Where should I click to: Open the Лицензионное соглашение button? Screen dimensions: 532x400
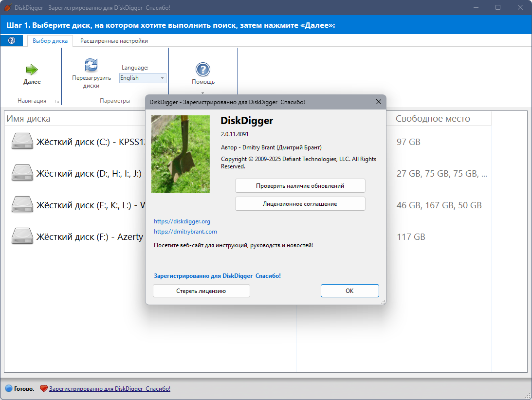point(300,204)
